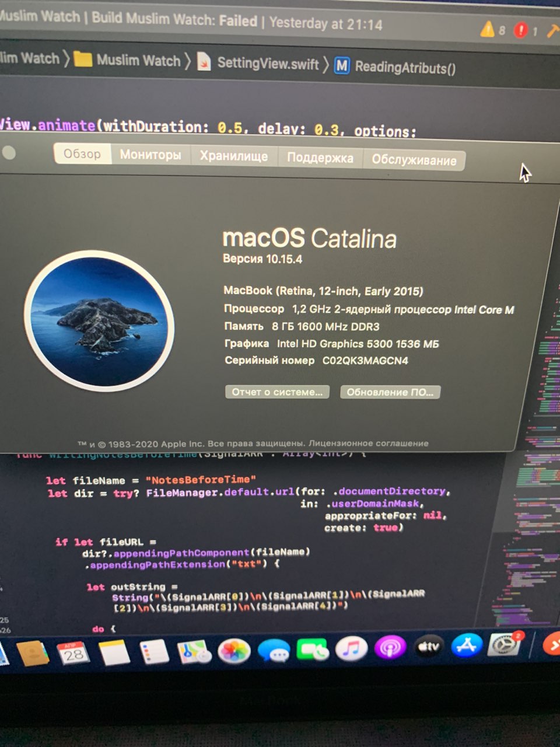Switch to the Обзор tab
Viewport: 560px width, 747px height.
82,154
